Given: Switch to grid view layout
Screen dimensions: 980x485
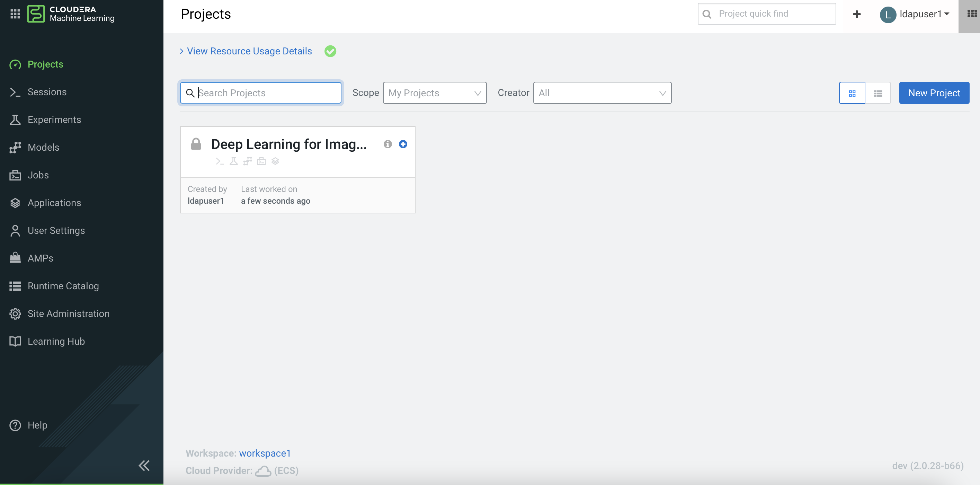Looking at the screenshot, I should (852, 93).
